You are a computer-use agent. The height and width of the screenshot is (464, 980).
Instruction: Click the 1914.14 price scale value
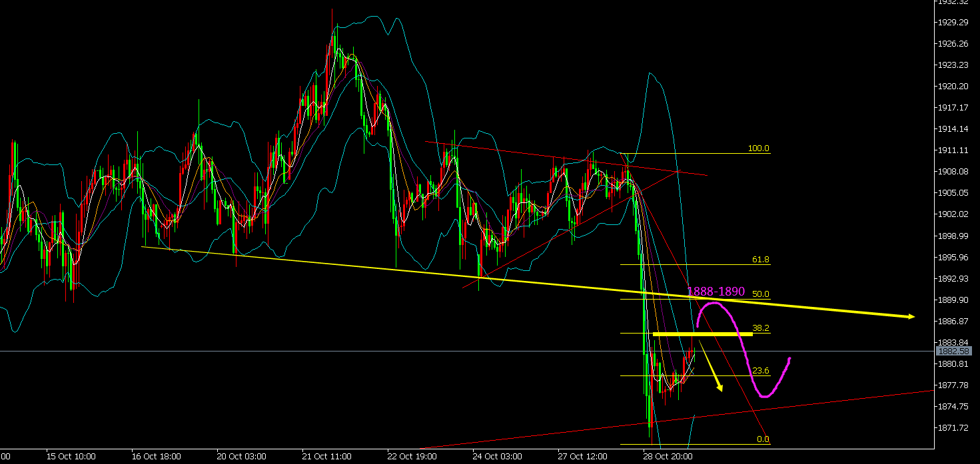pyautogui.click(x=952, y=129)
